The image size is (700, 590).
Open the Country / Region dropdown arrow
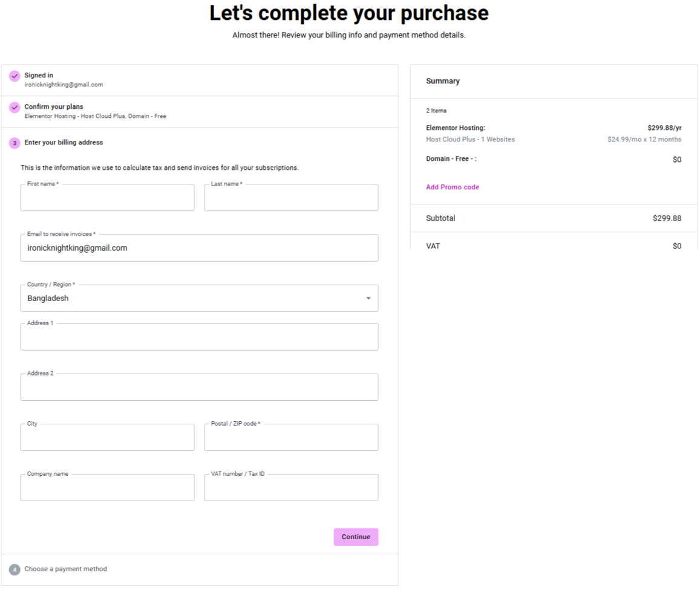pyautogui.click(x=368, y=299)
